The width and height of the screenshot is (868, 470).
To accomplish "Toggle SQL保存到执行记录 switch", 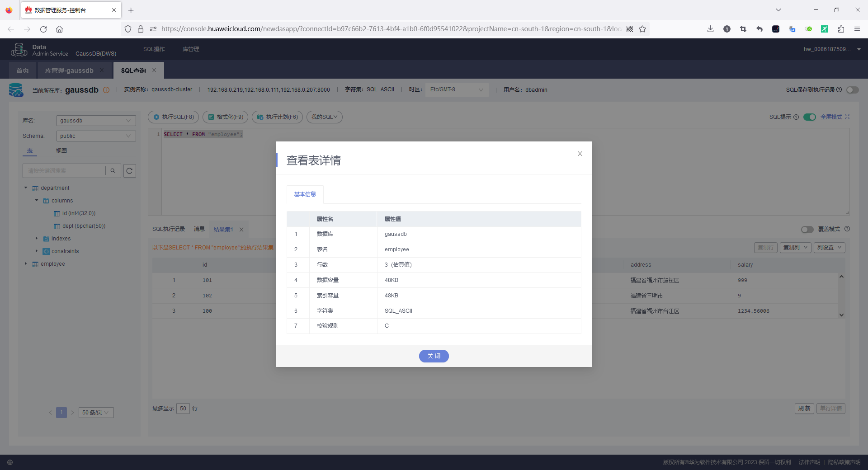I will tap(853, 90).
